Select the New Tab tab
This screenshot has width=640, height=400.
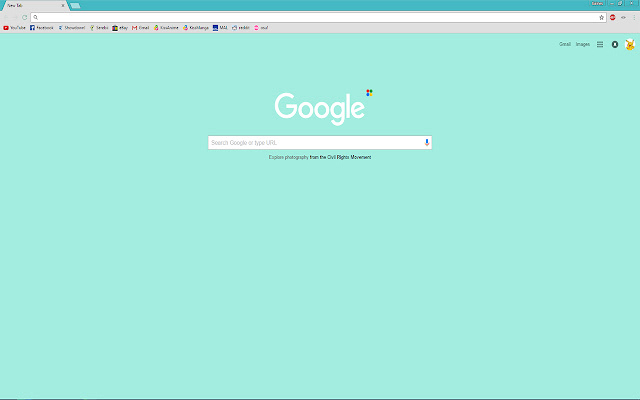34,5
